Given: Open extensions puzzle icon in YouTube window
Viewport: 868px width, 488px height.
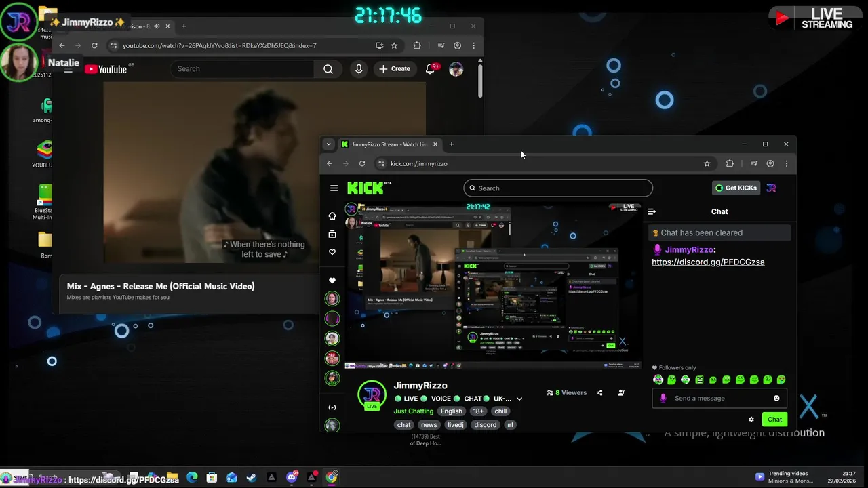Looking at the screenshot, I should pyautogui.click(x=417, y=45).
